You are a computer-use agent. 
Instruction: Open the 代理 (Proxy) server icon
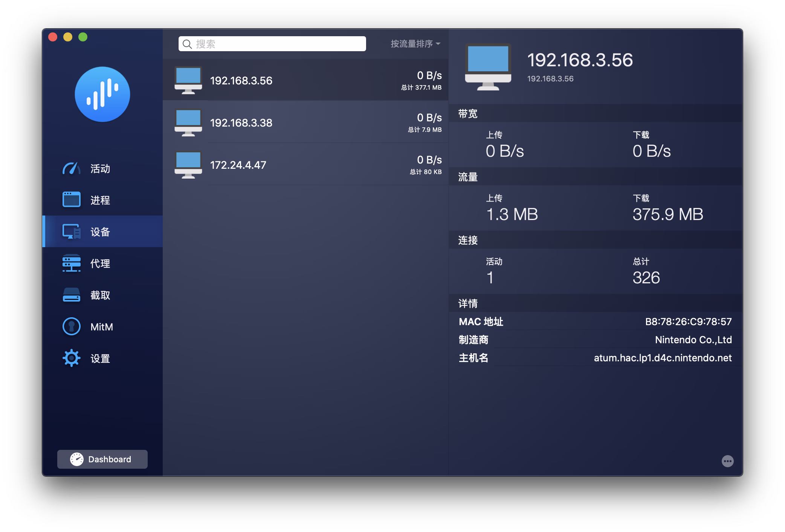(x=71, y=263)
